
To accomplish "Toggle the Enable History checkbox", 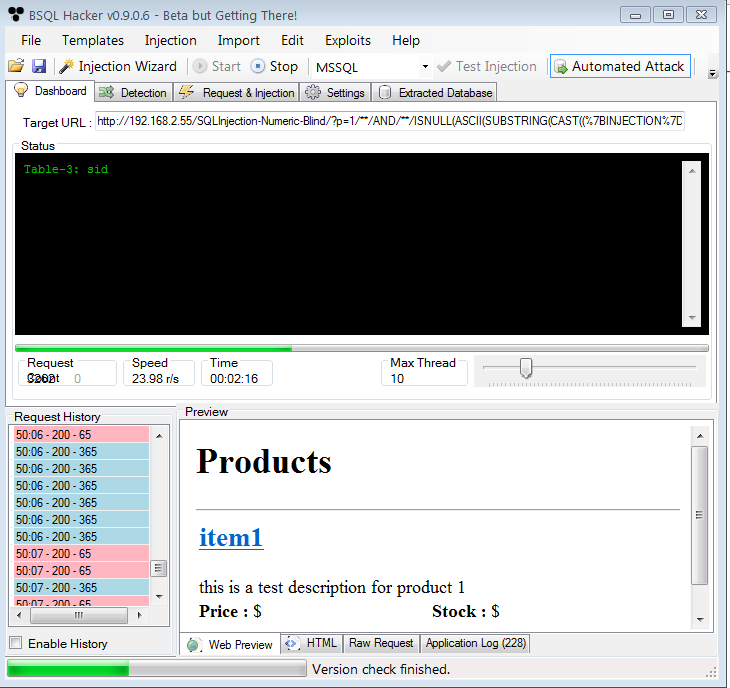I will [16, 643].
